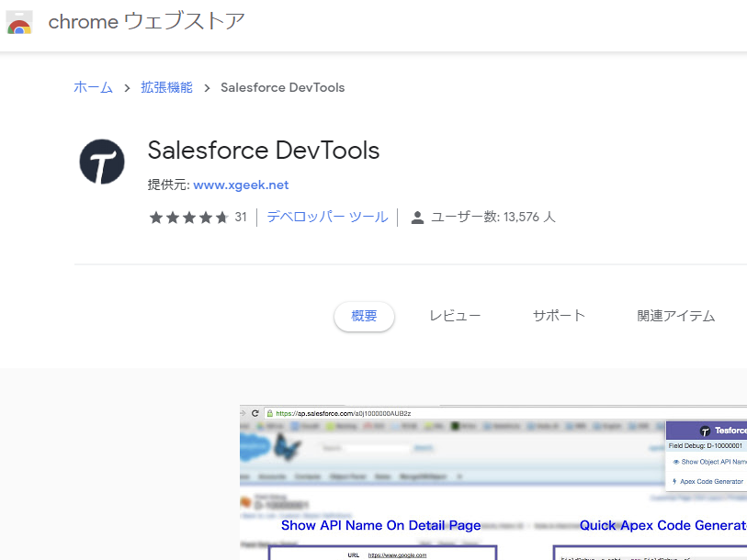Image resolution: width=747 pixels, height=560 pixels.
Task: Go to ホーム in the breadcrumb
Action: (x=93, y=87)
